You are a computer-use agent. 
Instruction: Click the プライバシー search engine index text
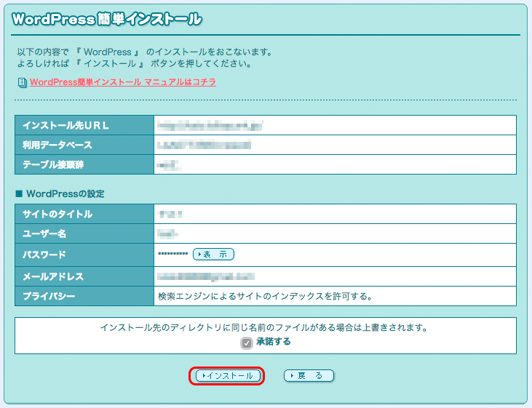click(265, 297)
